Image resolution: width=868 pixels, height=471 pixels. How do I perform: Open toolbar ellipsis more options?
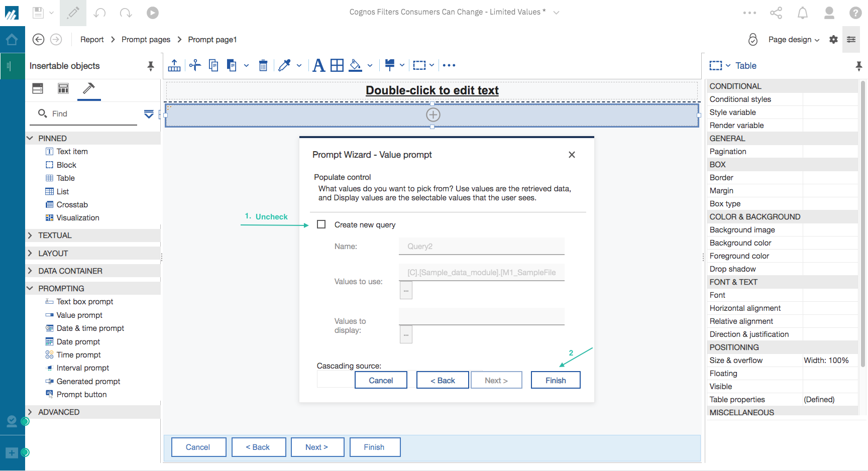449,65
